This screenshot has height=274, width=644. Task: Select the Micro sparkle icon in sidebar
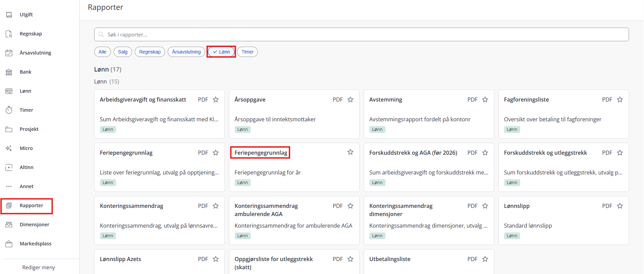(9, 148)
